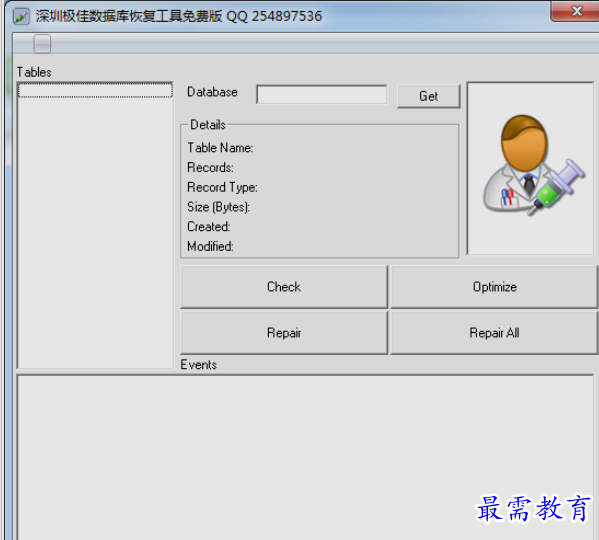This screenshot has height=540, width=599.
Task: Click the Repair All button
Action: [494, 333]
